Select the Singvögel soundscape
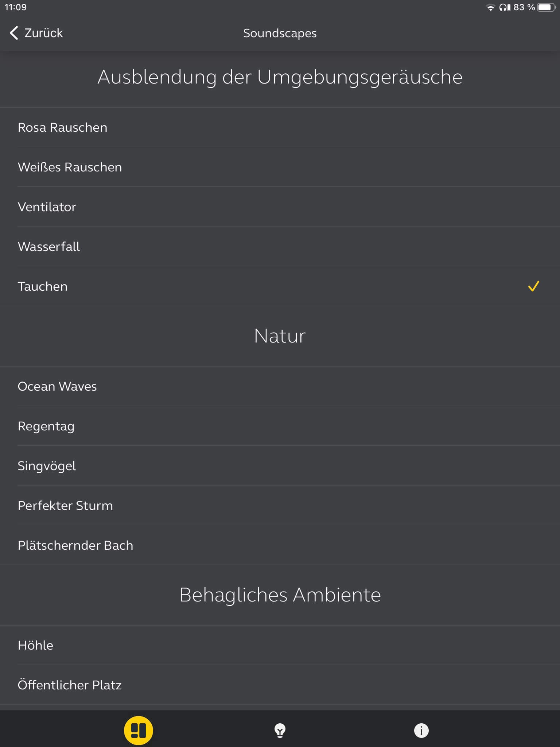Image resolution: width=560 pixels, height=747 pixels. (47, 466)
